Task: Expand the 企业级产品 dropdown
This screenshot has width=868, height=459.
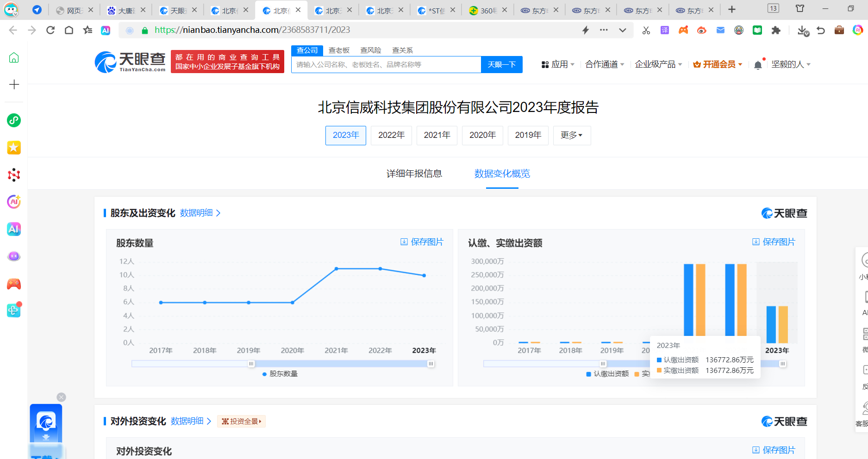Action: click(x=658, y=64)
